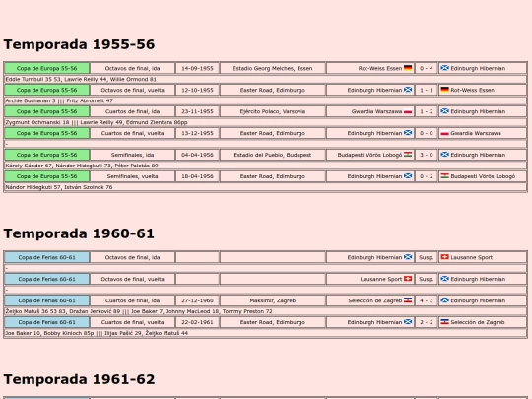Click the 3 - 0 score cell
Screen dimensions: 532x399
427,155
